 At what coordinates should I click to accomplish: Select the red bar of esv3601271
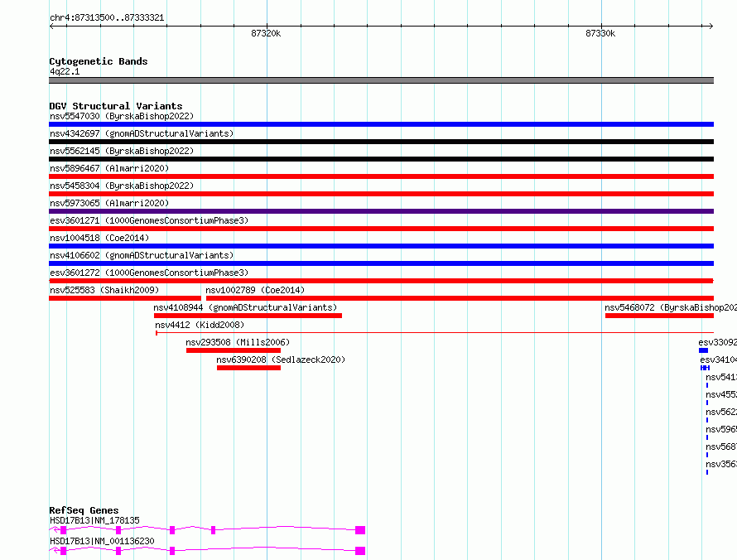pos(381,229)
